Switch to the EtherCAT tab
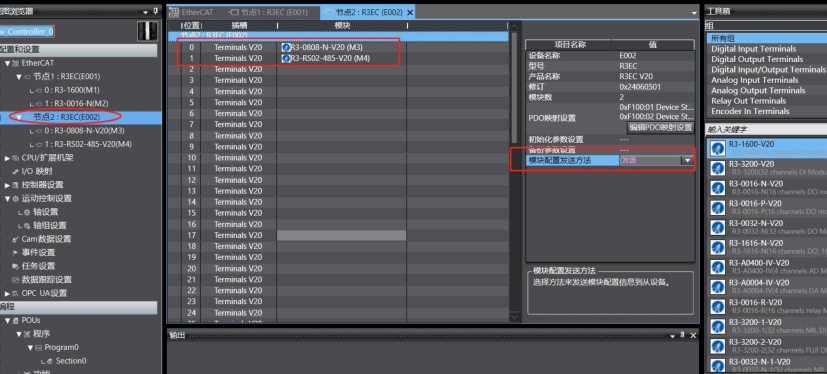The height and width of the screenshot is (374, 827). [x=193, y=12]
